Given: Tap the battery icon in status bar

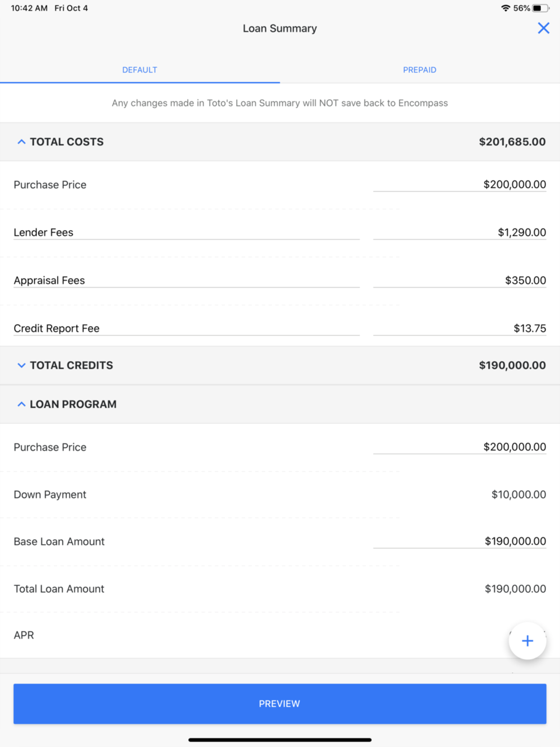Looking at the screenshot, I should [x=541, y=8].
